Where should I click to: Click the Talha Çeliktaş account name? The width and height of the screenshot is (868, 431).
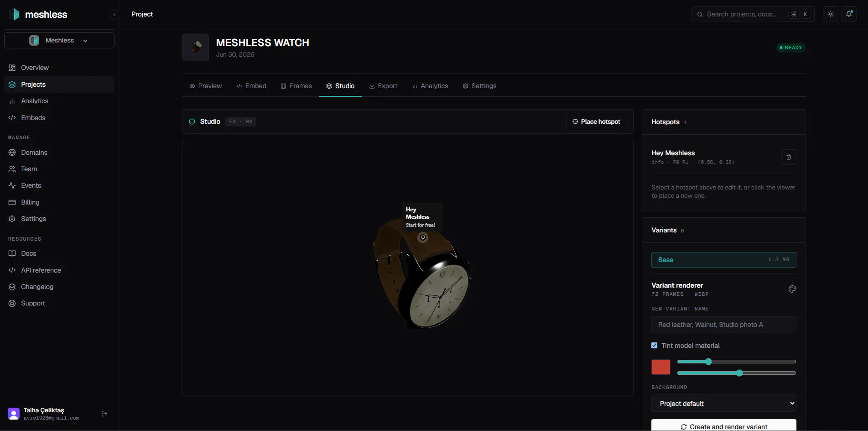[44, 410]
